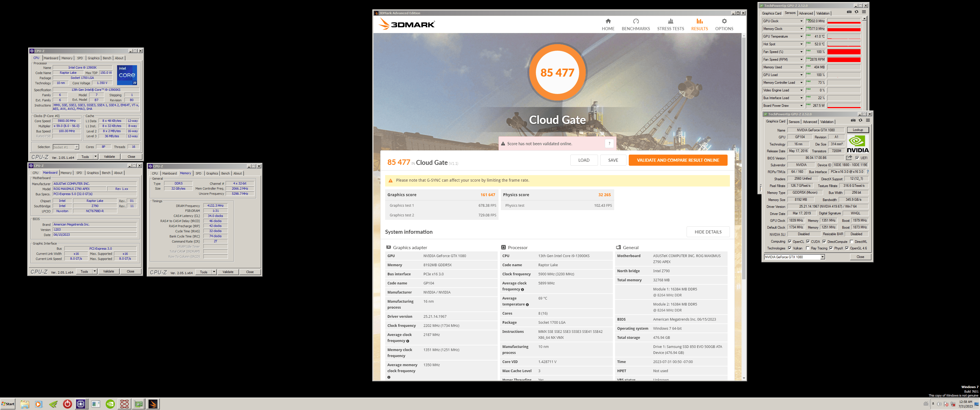
Task: Open the Fan Speed (RPM) sensor dropdown
Action: pos(801,59)
